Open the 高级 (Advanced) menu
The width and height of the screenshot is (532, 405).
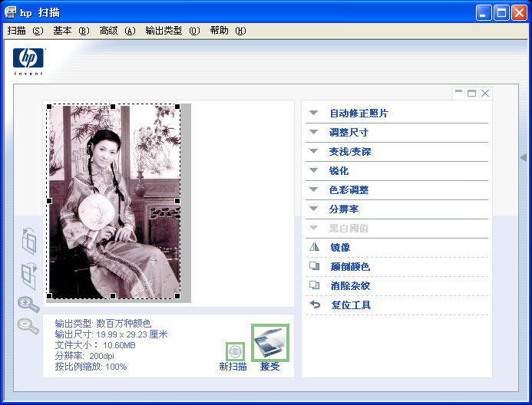coord(117,31)
